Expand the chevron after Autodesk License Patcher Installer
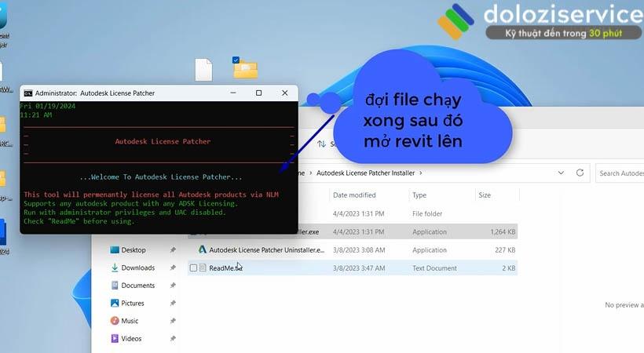The height and width of the screenshot is (353, 644). pos(421,173)
